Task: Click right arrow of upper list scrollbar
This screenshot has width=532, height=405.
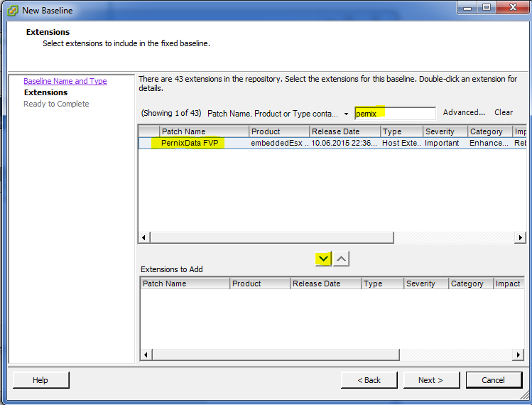Action: point(520,237)
